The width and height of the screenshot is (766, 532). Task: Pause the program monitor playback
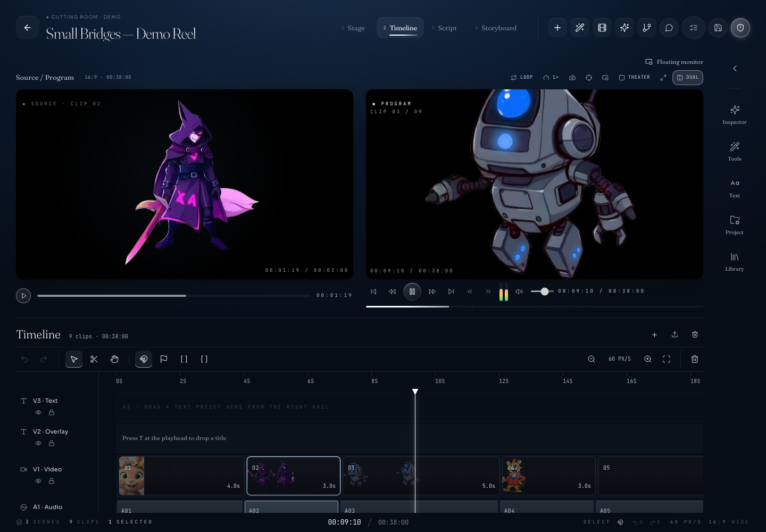click(412, 292)
